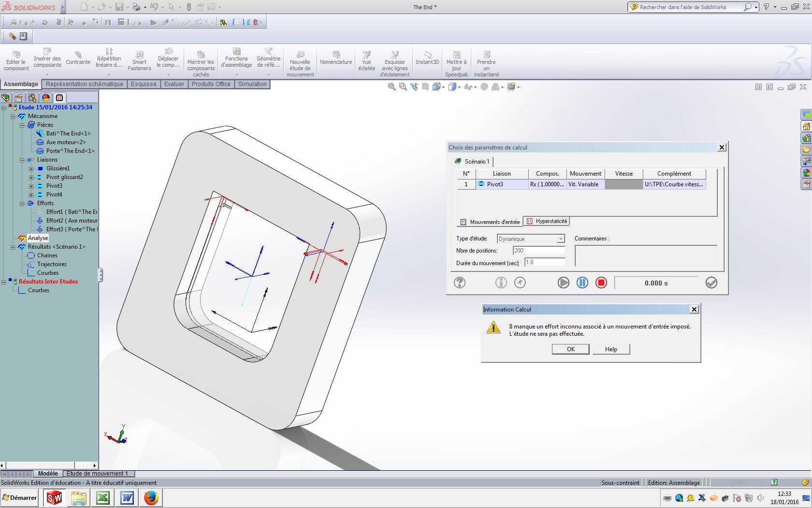The width and height of the screenshot is (812, 508).
Task: Collapse the Résultats <Scénario 1> node
Action: [13, 247]
